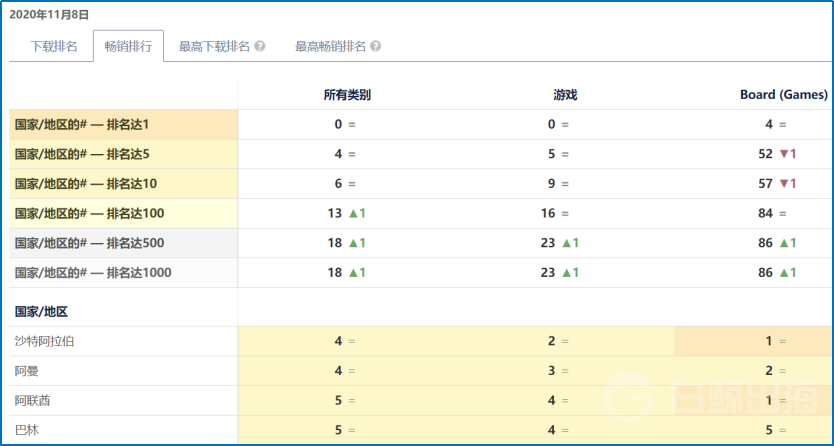Open the 下载排名 tab
834x446 pixels.
pos(53,46)
